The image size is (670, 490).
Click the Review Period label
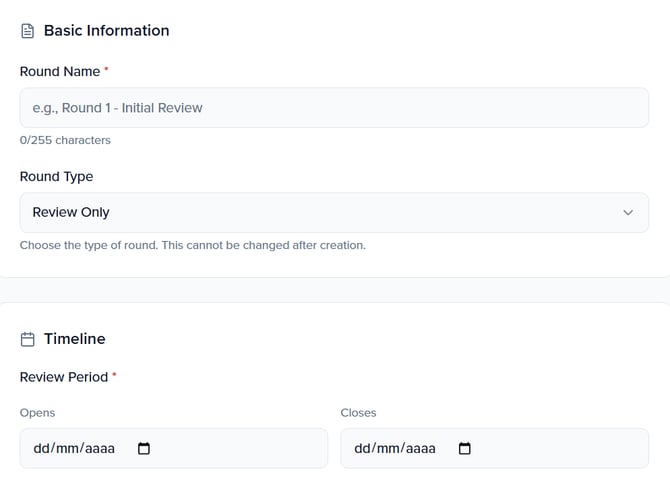pyautogui.click(x=64, y=377)
